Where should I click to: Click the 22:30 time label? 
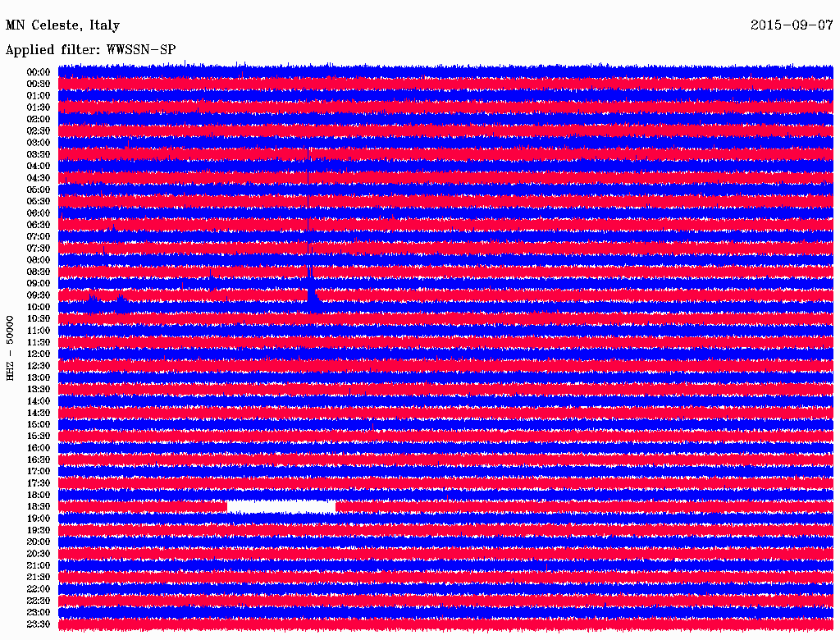(x=39, y=601)
